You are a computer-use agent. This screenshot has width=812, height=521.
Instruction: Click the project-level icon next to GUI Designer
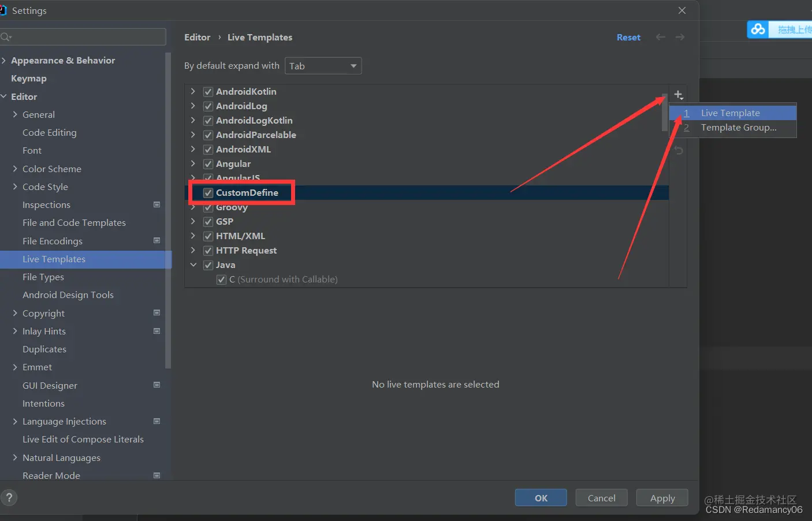(157, 385)
